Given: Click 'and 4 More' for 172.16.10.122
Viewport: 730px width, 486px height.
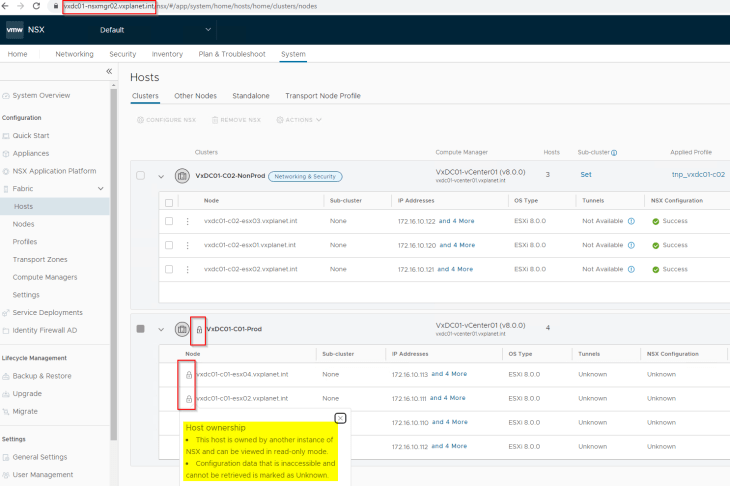Looking at the screenshot, I should 456,221.
